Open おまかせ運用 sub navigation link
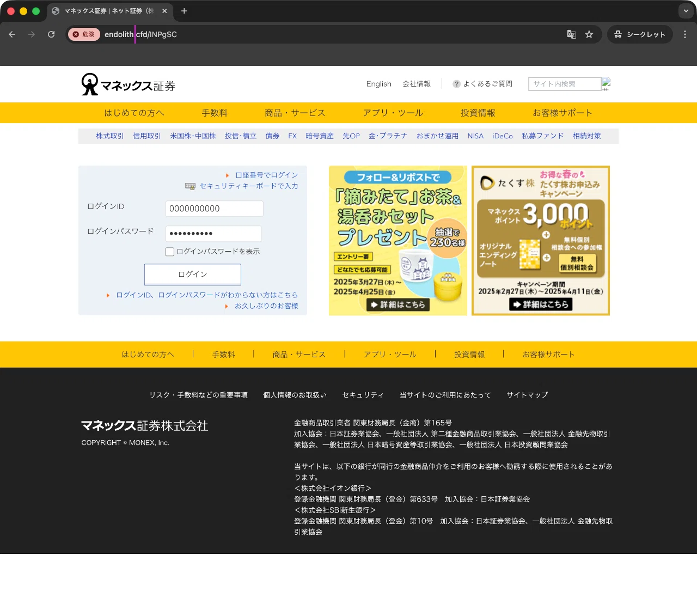The height and width of the screenshot is (616, 697). (437, 136)
